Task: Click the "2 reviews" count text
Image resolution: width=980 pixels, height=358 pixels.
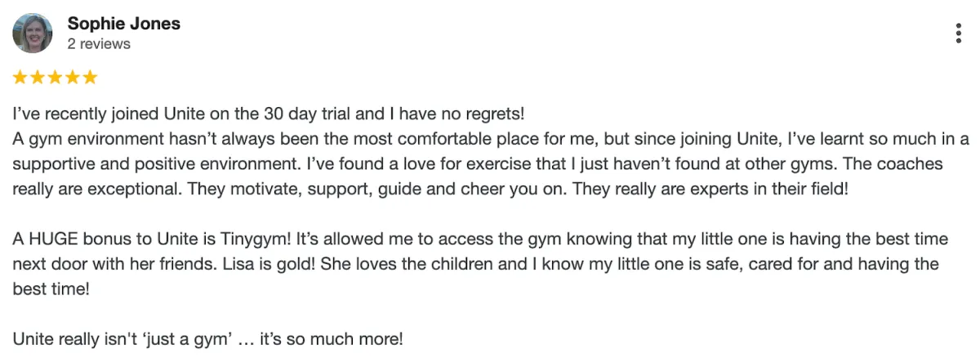Action: pos(99,44)
